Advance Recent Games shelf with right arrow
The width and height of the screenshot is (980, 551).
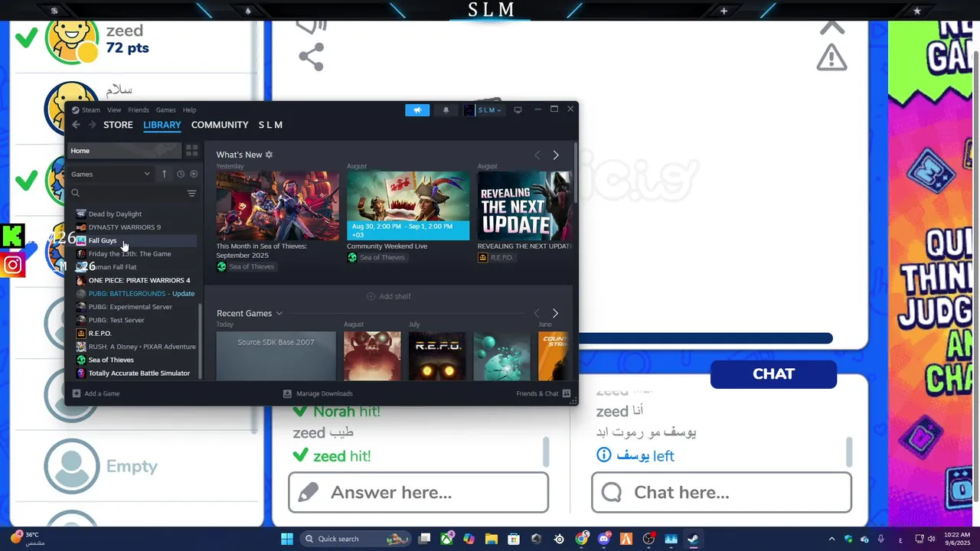pyautogui.click(x=555, y=313)
